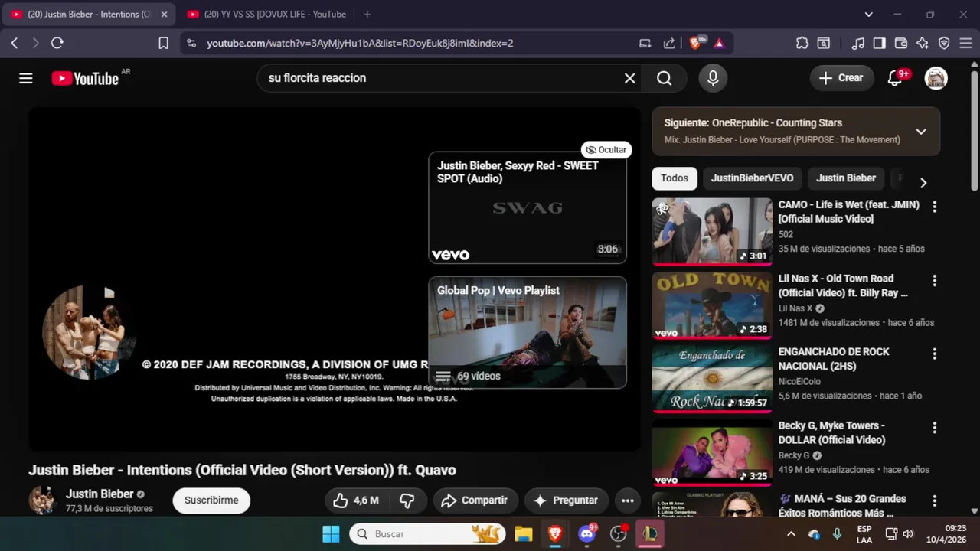The height and width of the screenshot is (551, 980).
Task: Open browser tab list dropdown arrow
Action: pyautogui.click(x=868, y=15)
